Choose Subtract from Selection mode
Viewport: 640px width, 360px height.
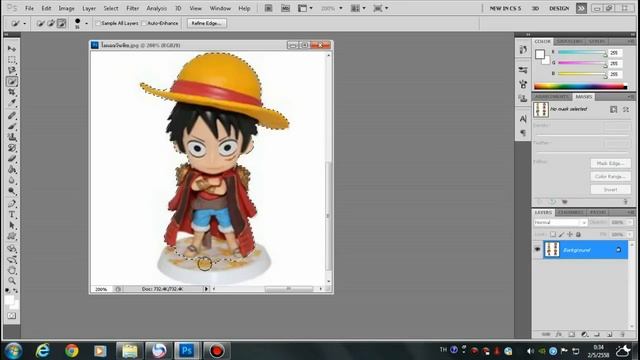coord(62,24)
